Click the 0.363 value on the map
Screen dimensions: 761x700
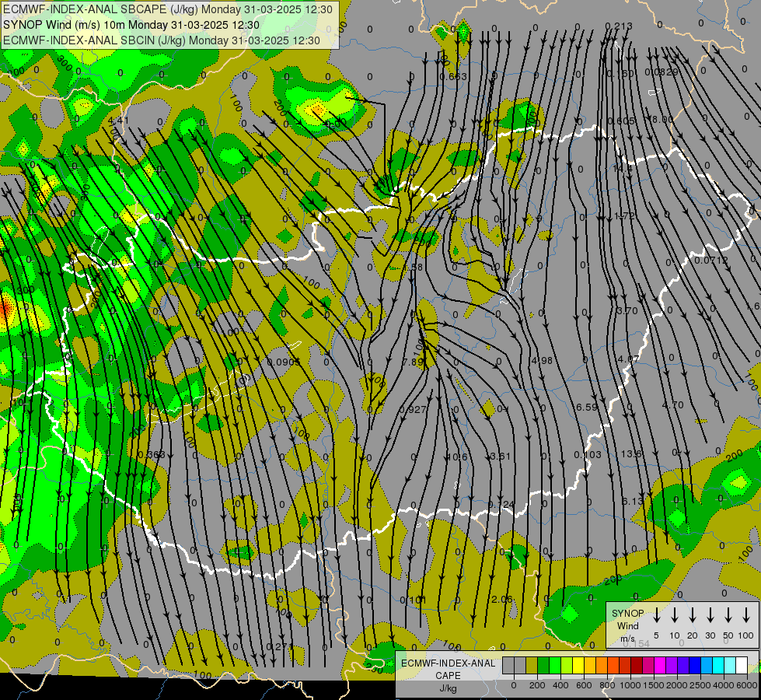152,455
